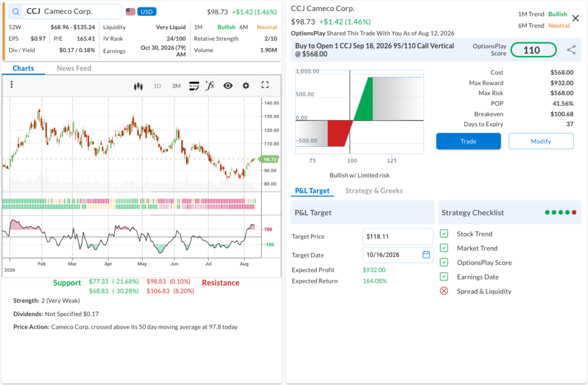The height and width of the screenshot is (385, 588).
Task: Select the candlestick chart type icon
Action: (x=138, y=86)
